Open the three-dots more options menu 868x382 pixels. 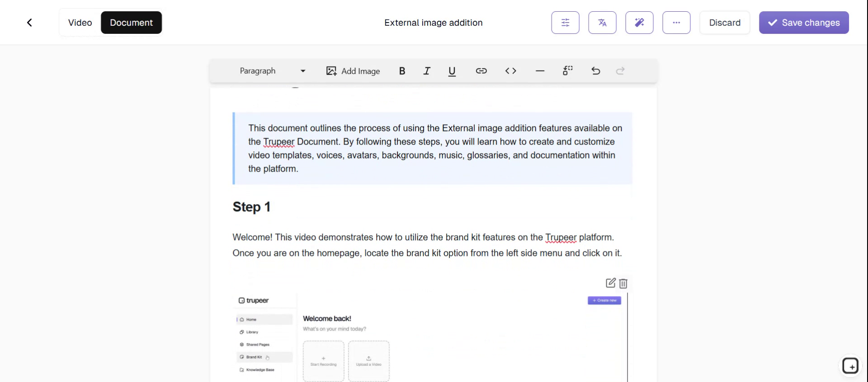676,23
